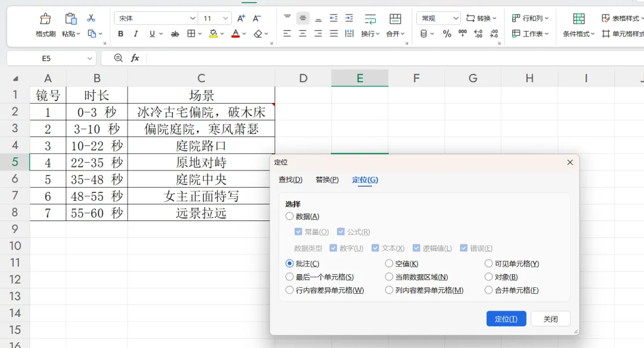The width and height of the screenshot is (644, 348).
Task: Open the font name dropdown (宋体)
Action: click(x=156, y=18)
